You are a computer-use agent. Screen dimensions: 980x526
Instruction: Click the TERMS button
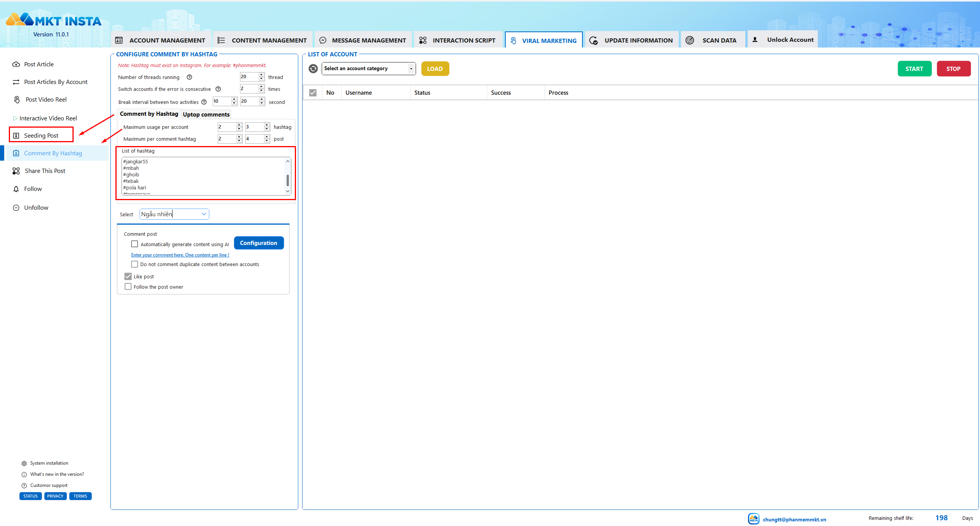pos(80,496)
